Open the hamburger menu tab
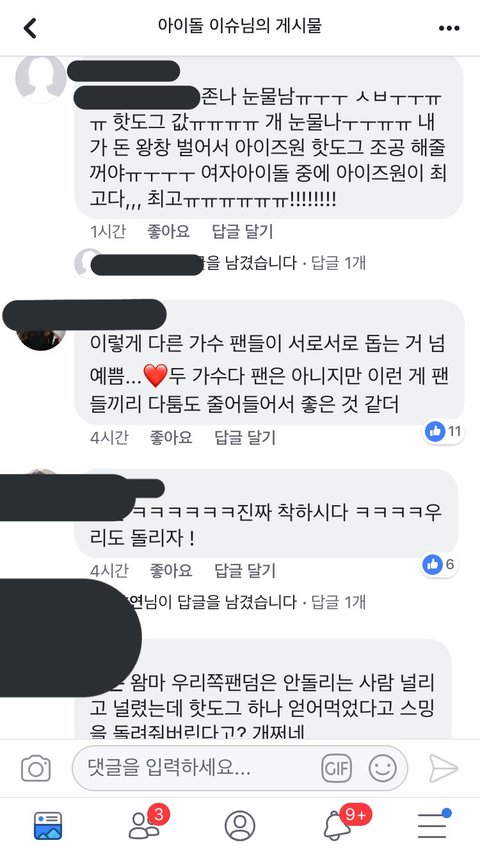480x854 pixels. point(433,825)
